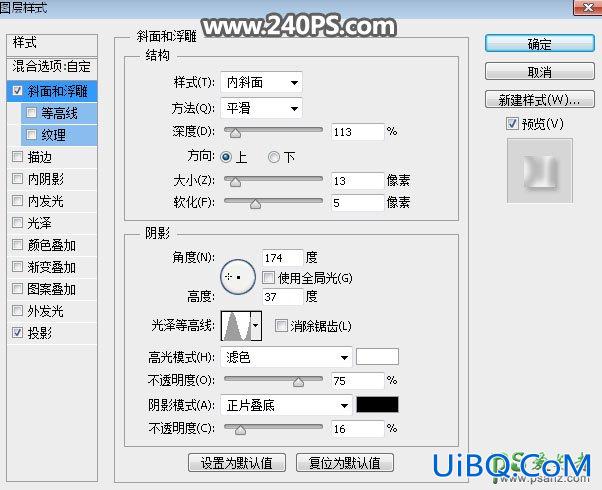
Task: Click the 软化 value field 5
Action: tap(357, 202)
